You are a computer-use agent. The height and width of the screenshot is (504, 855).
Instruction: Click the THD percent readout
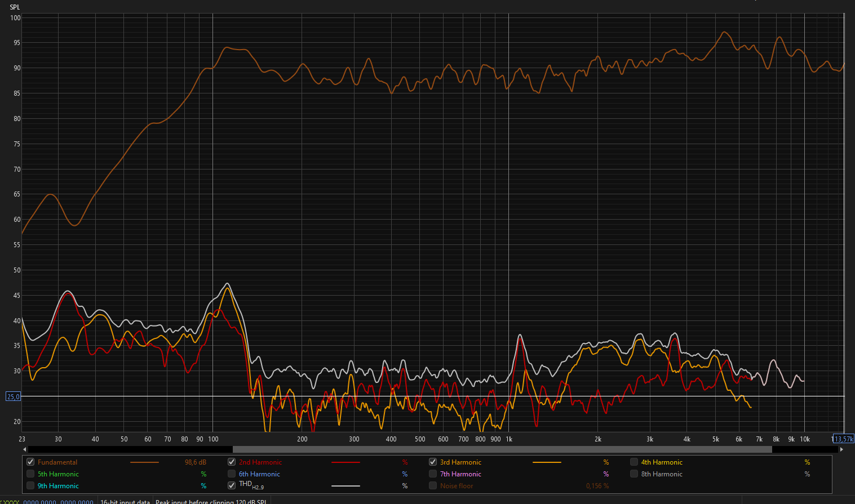[405, 486]
